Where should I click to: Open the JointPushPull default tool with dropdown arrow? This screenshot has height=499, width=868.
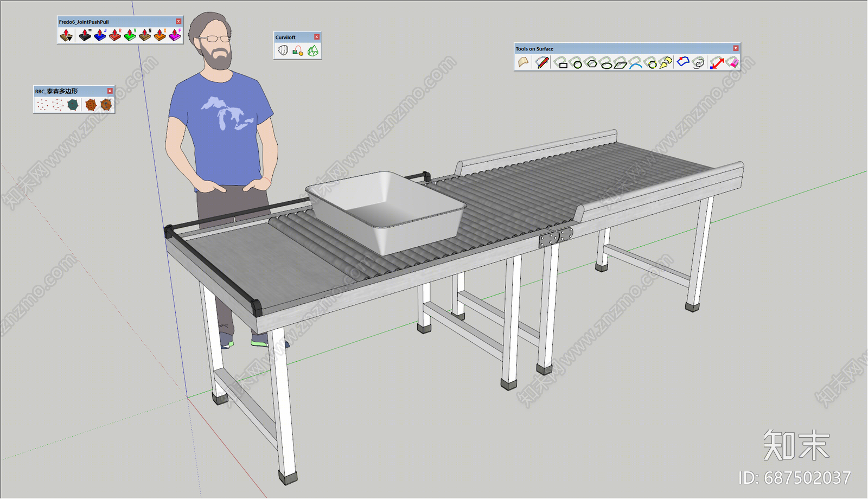pyautogui.click(x=66, y=35)
